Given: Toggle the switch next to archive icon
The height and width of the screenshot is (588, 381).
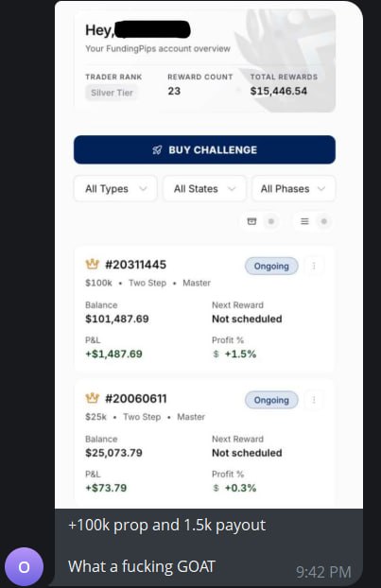Looking at the screenshot, I should coord(270,221).
